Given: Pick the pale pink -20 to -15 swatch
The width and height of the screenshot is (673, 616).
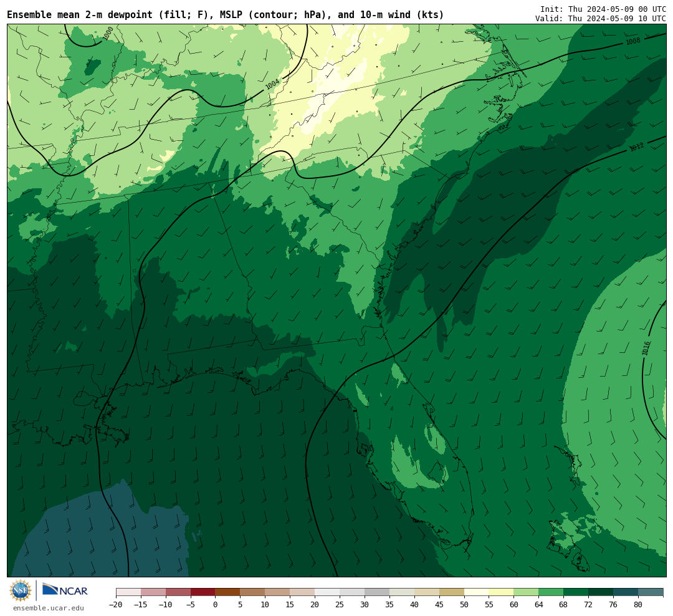Looking at the screenshot, I should [x=128, y=592].
